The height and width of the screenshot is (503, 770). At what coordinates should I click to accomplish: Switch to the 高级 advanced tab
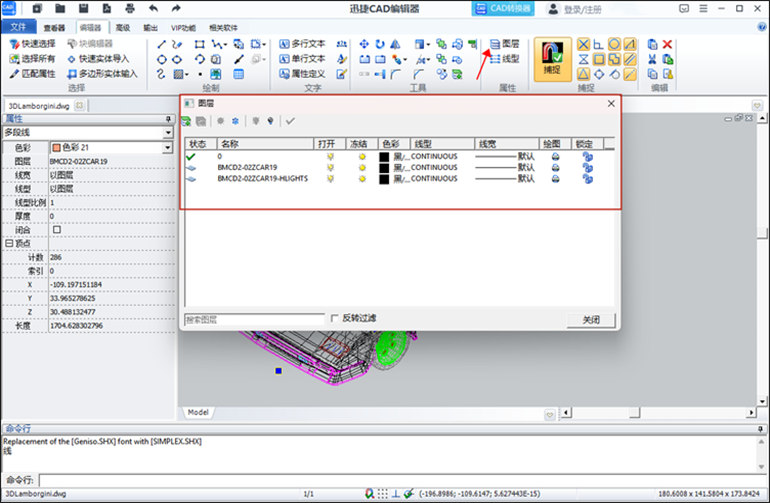tap(123, 28)
